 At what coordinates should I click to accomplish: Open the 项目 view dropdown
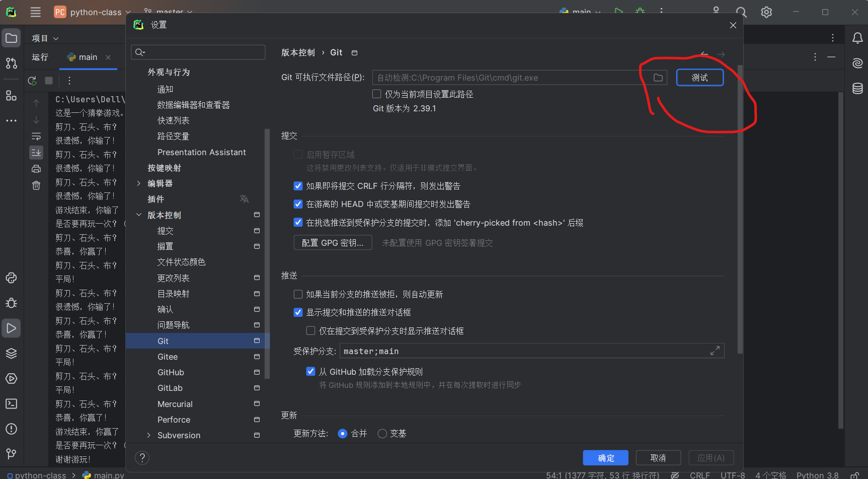[x=45, y=38]
